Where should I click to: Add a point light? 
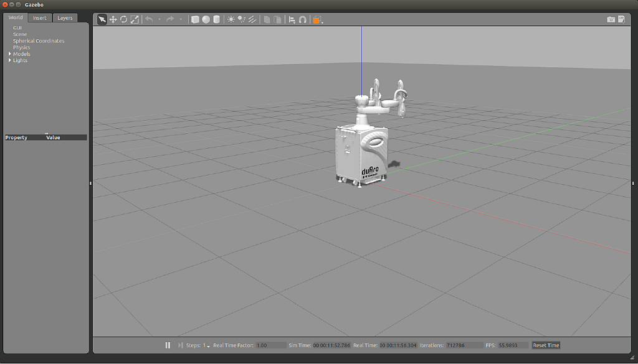(231, 19)
